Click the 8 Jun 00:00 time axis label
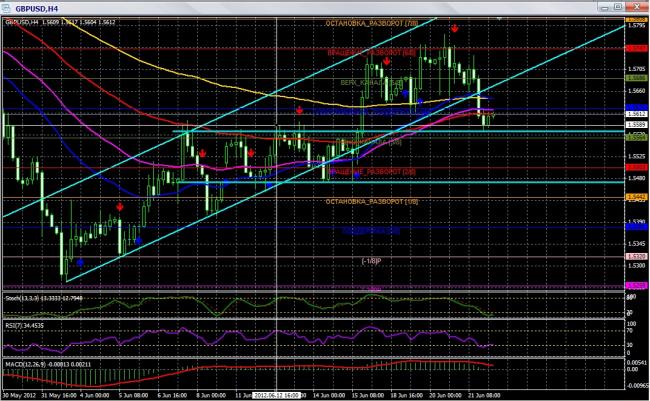Viewport: 650px width, 401px height. click(x=211, y=395)
